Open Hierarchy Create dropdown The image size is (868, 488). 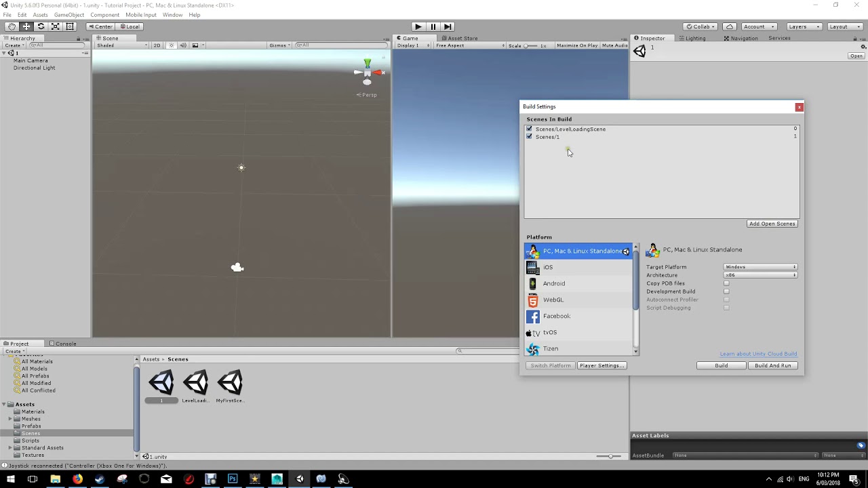(x=14, y=45)
